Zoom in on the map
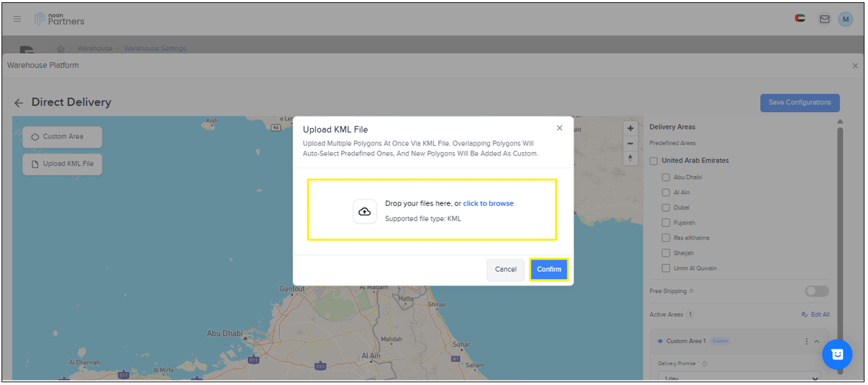 pos(630,129)
